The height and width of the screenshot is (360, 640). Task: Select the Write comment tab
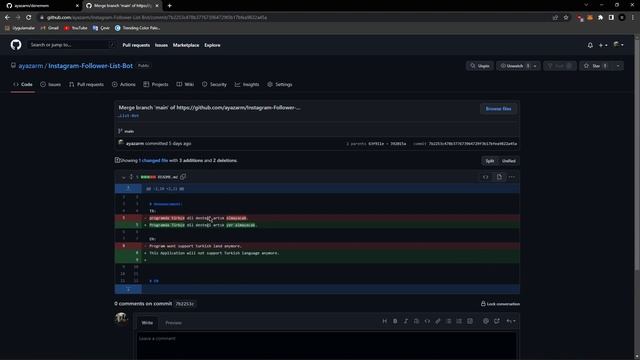[147, 323]
